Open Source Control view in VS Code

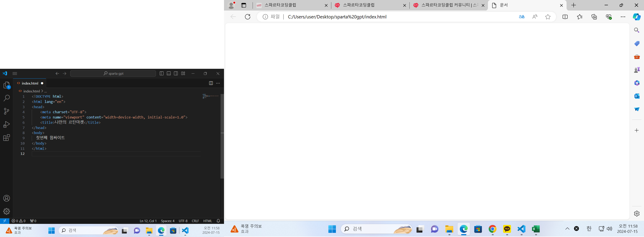pos(7,111)
